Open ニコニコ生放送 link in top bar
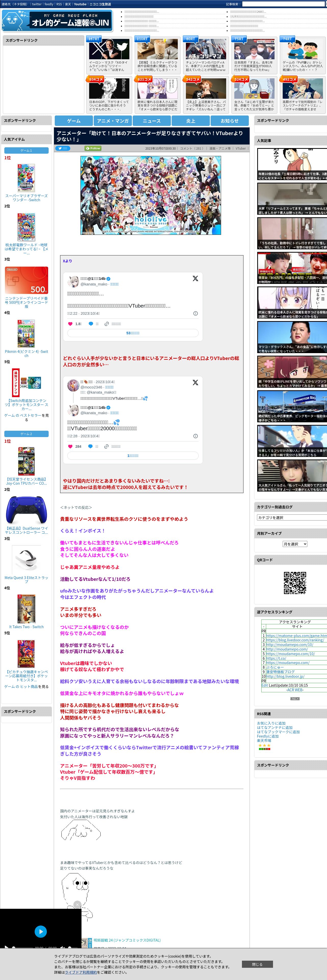Viewport: 327px width, 980px height. (x=100, y=4)
